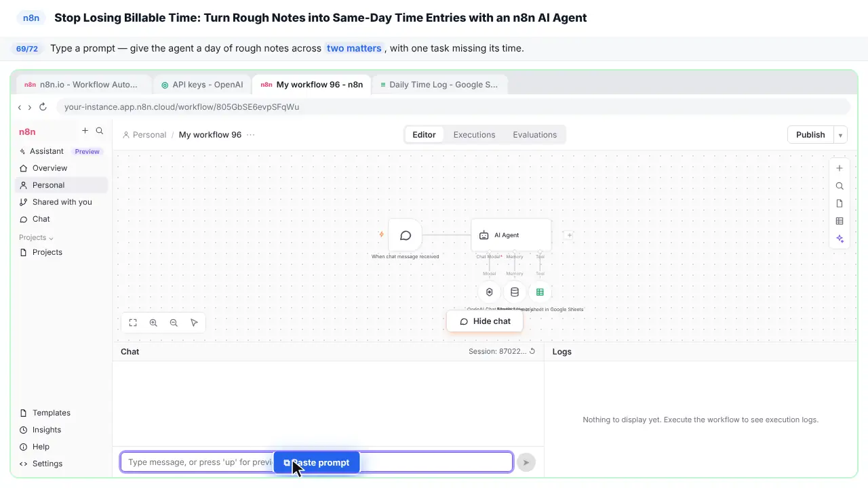Screen dimensions: 868x488
Task: Open the Daily Time Log Google Sheets tab
Action: tap(439, 85)
